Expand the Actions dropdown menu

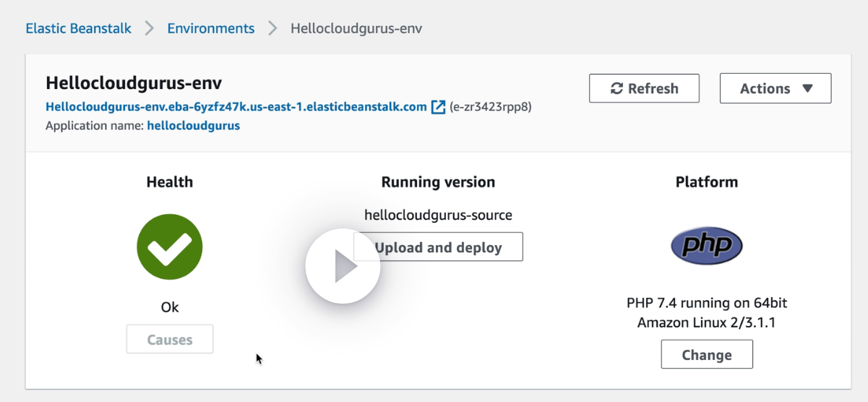(x=775, y=88)
